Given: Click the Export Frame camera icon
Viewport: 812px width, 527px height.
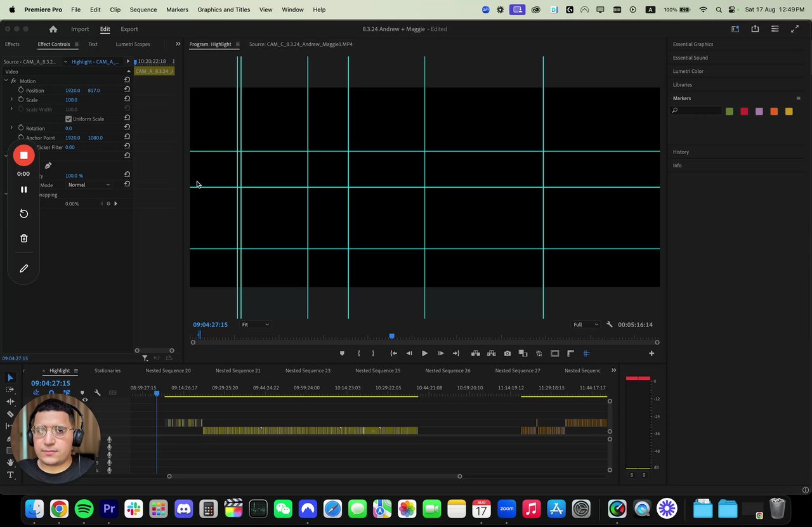Looking at the screenshot, I should click(x=507, y=353).
